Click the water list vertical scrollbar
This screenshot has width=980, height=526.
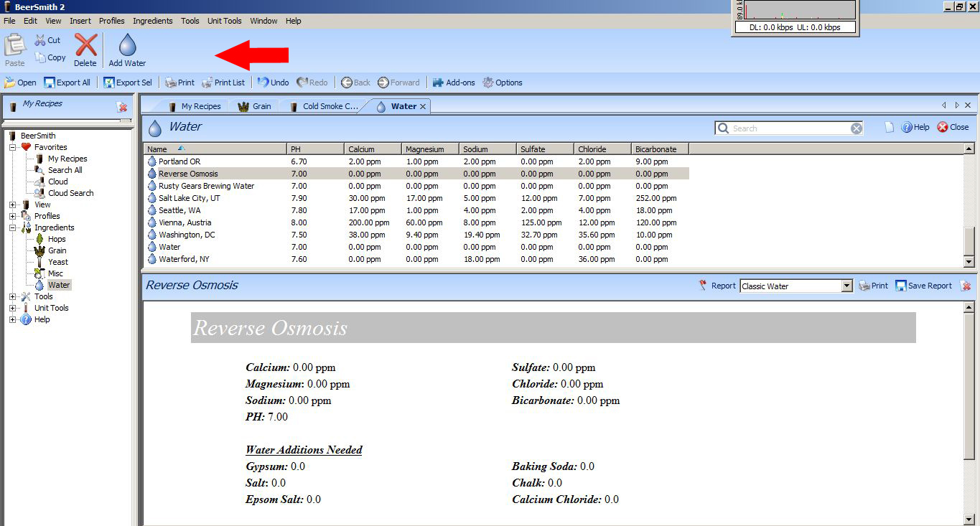[969, 205]
